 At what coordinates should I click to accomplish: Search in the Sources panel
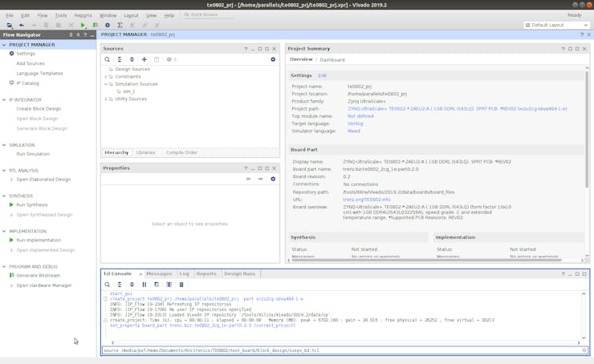click(x=108, y=59)
